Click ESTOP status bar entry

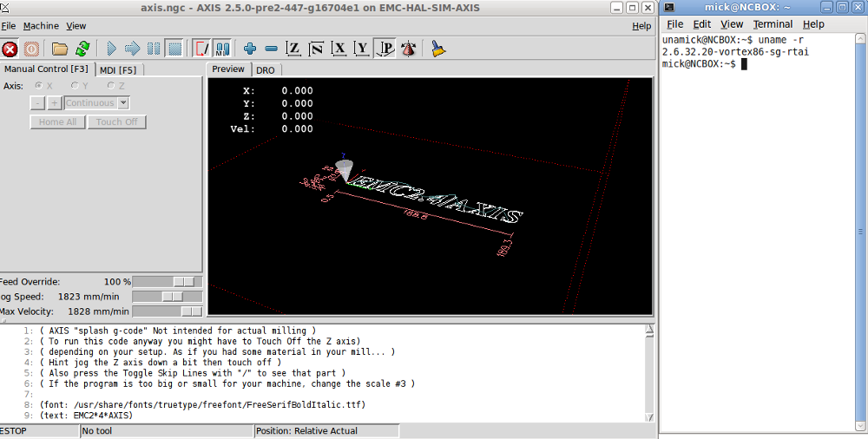(39, 430)
